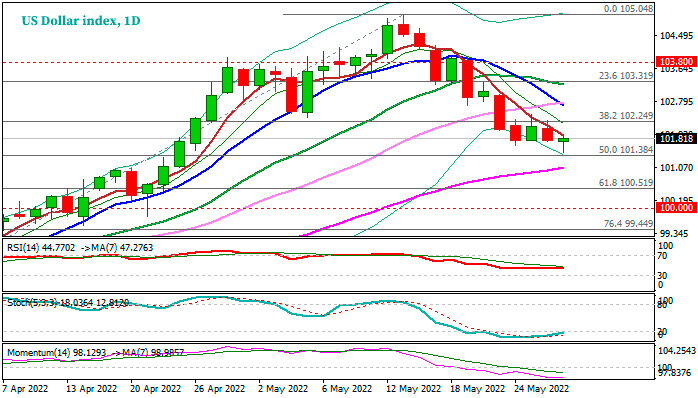The width and height of the screenshot is (698, 398).
Task: Click the US Dollar index, 1D chart title
Action: tap(81, 21)
